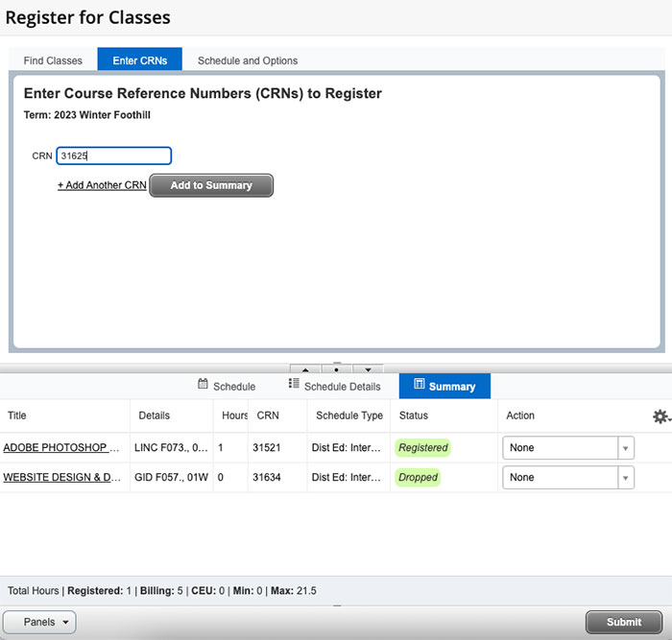Click the Add to Summary button
This screenshot has width=672, height=640.
(x=211, y=185)
